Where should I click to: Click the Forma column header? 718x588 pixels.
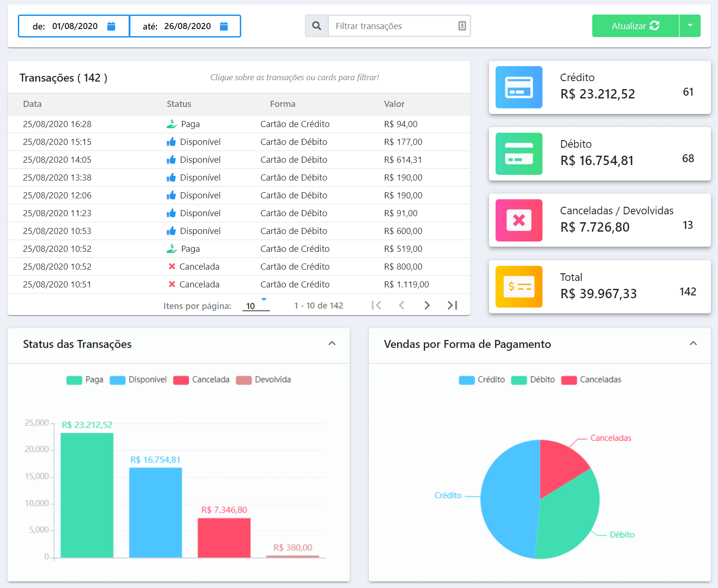(283, 104)
